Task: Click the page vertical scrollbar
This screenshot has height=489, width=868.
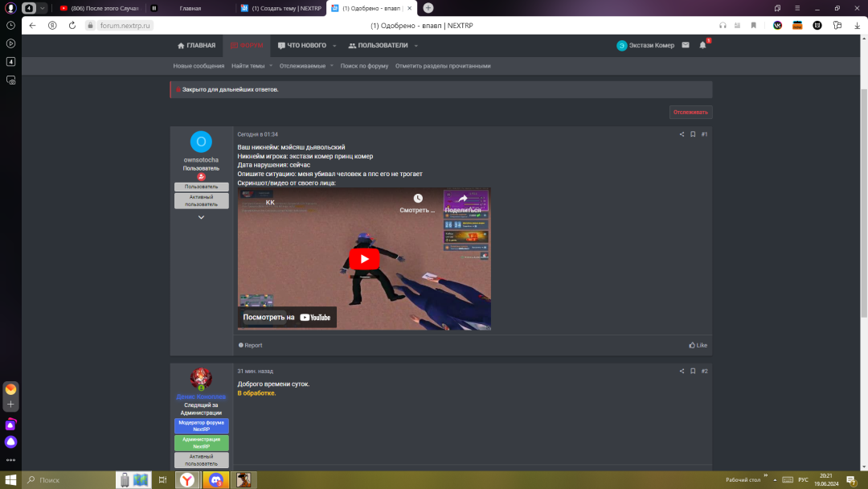Action: 863,203
